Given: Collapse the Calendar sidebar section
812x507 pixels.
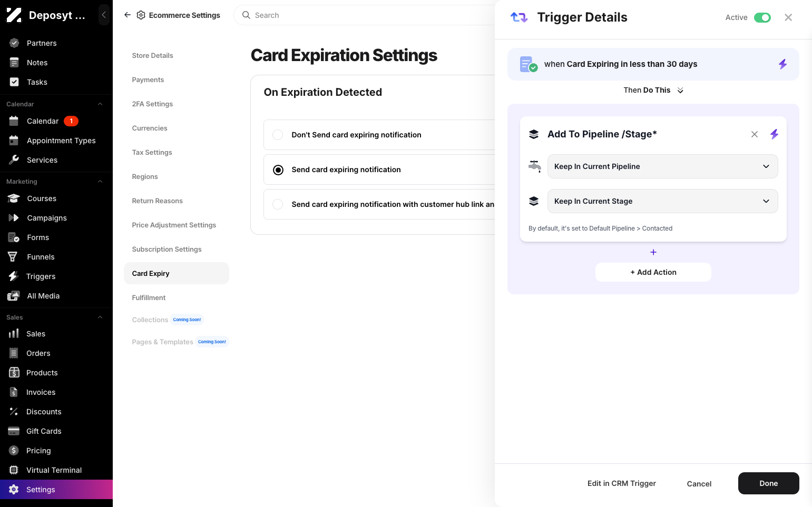Looking at the screenshot, I should (100, 104).
